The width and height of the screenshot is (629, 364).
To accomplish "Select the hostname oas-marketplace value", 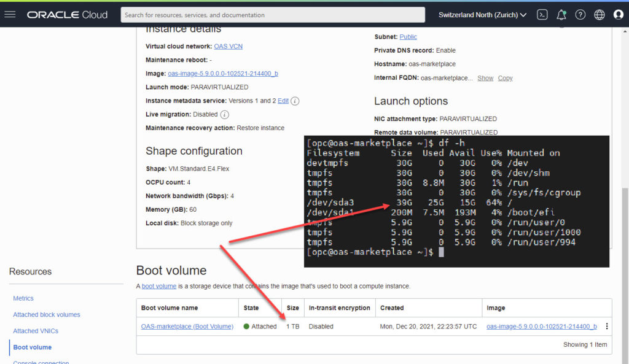I will (432, 64).
